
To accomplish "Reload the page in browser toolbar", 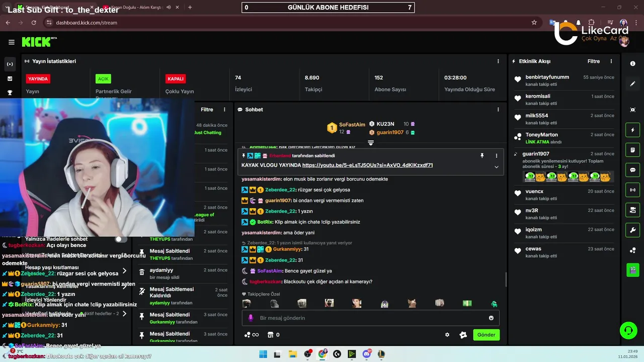I will click(x=34, y=23).
